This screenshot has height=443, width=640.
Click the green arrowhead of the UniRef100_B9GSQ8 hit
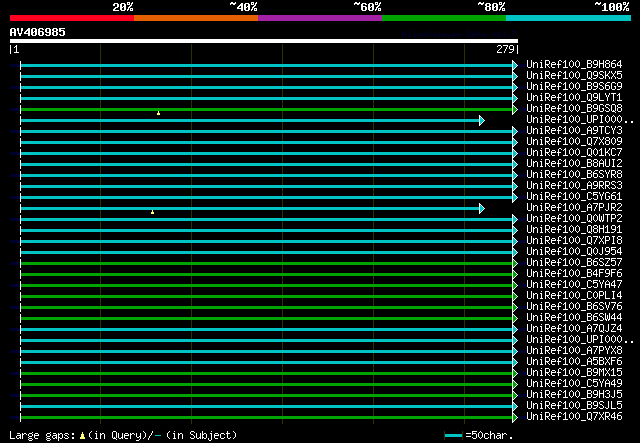click(516, 109)
